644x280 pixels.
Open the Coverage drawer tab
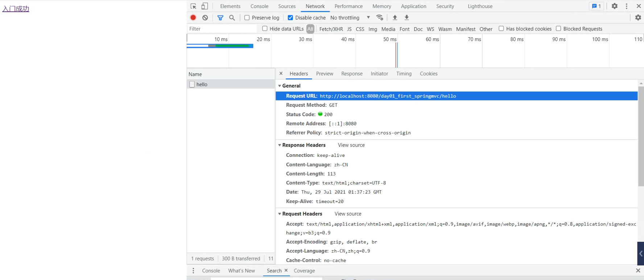(x=304, y=271)
